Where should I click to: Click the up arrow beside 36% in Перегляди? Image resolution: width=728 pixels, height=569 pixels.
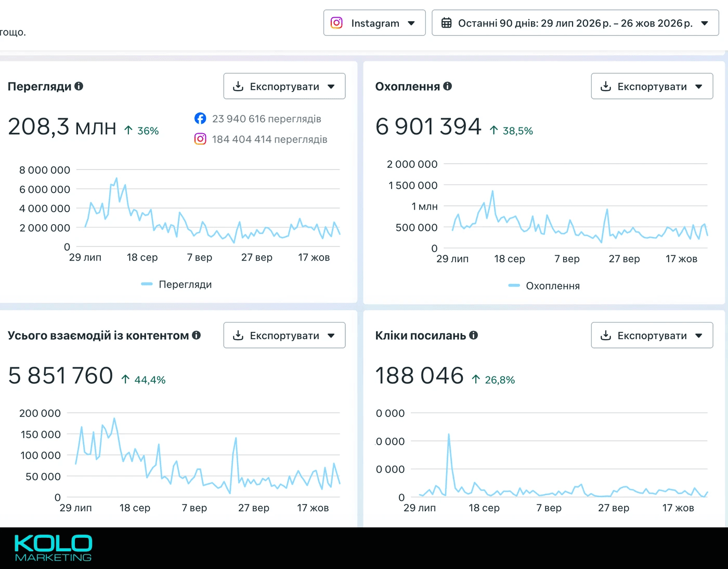[128, 131]
